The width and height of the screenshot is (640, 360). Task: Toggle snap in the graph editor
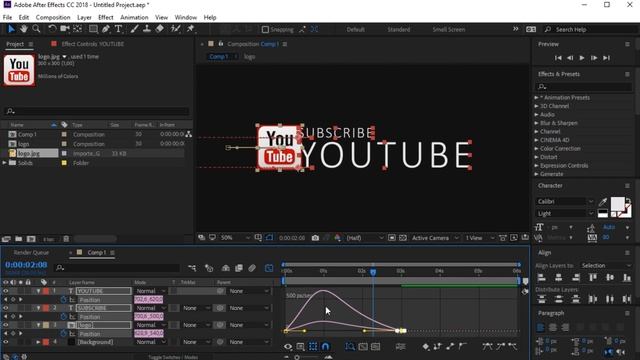click(325, 347)
